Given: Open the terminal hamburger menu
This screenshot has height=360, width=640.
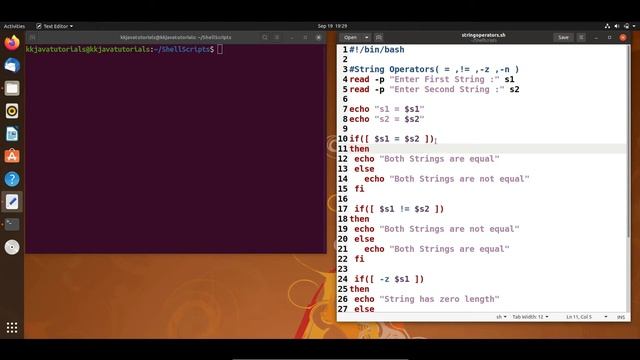Looking at the screenshot, I should pos(277,37).
